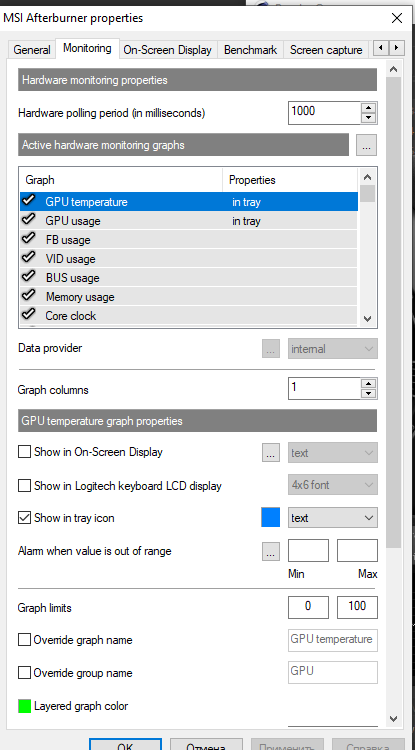Open On-Screen Display text type dropdown

[333, 452]
